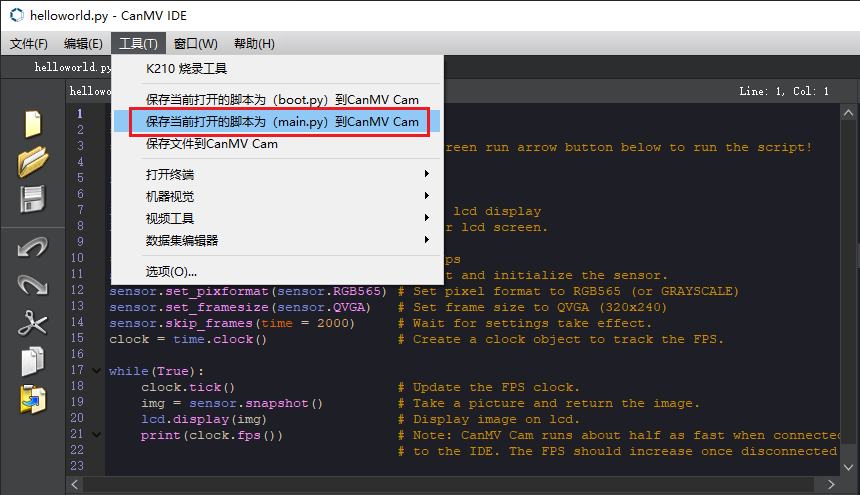Switch to helloworld.py tab

[71, 67]
